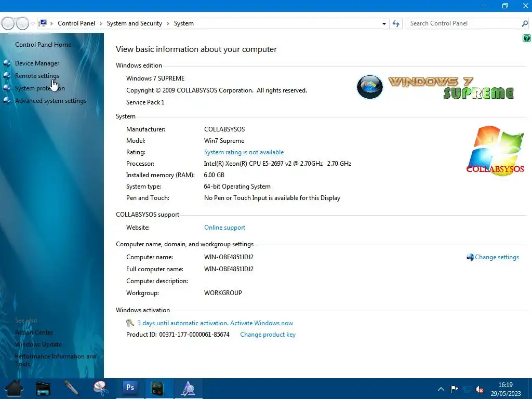The width and height of the screenshot is (532, 399).
Task: Click the Product ID number text
Action: (194, 335)
